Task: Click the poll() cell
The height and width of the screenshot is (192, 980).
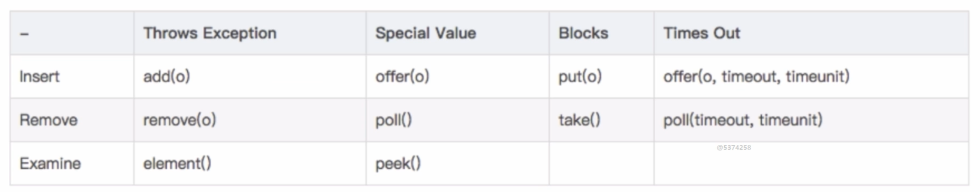Action: (x=393, y=120)
